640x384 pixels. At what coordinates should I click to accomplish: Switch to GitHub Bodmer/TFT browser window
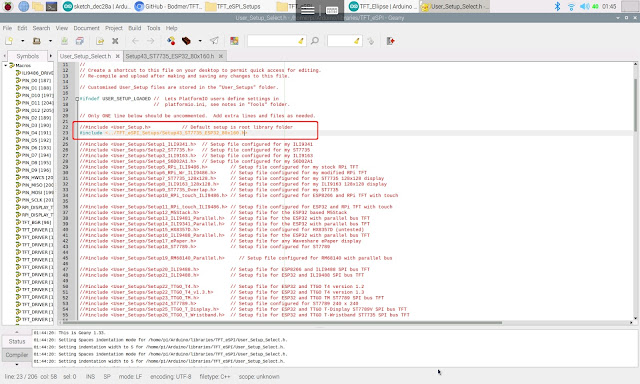point(169,6)
